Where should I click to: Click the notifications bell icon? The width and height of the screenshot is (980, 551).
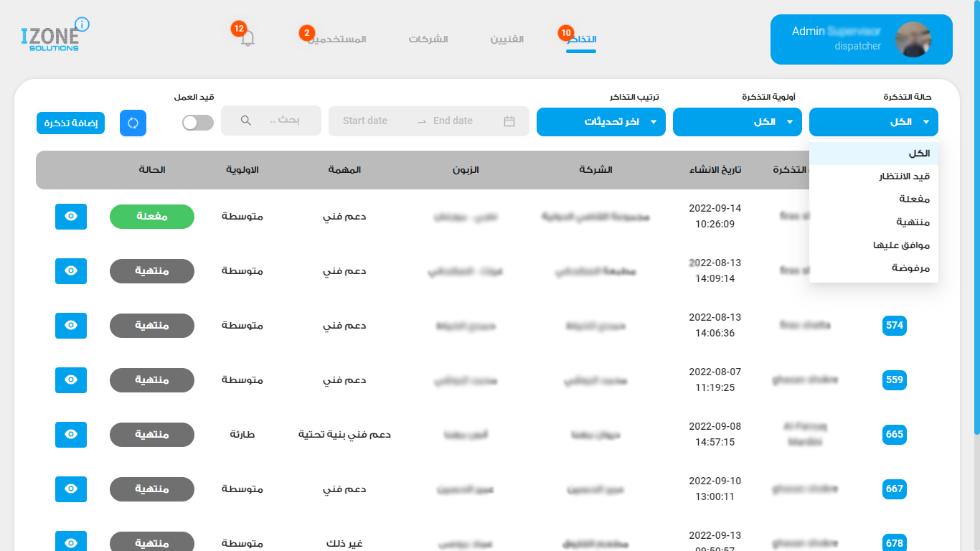point(248,39)
